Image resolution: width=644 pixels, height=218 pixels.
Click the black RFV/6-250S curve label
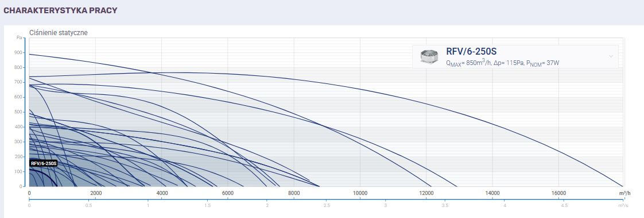pyautogui.click(x=44, y=163)
